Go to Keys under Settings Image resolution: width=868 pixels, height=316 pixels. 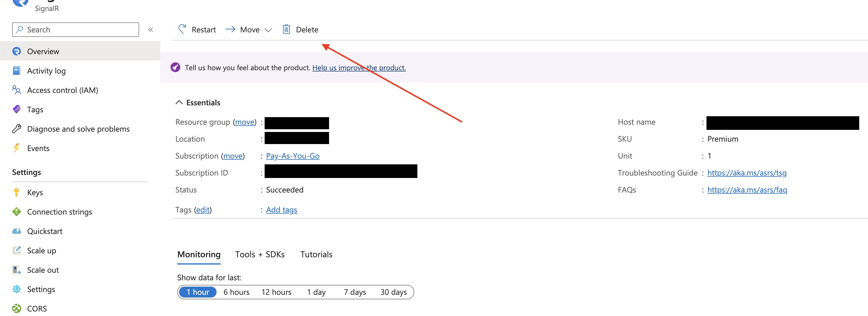pyautogui.click(x=35, y=193)
